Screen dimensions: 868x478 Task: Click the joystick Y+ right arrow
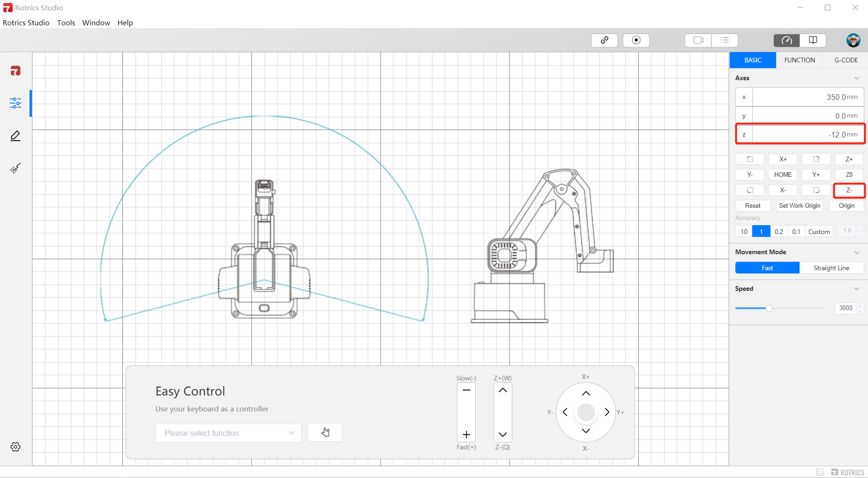tap(607, 412)
